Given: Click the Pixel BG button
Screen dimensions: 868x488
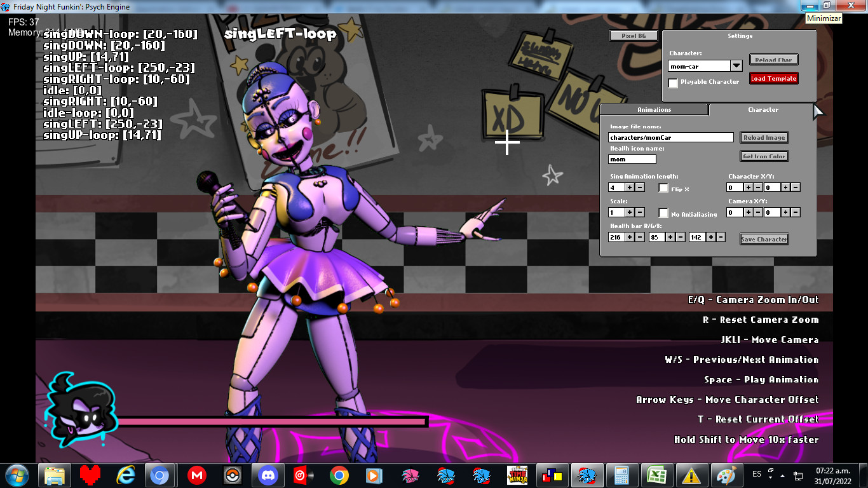Looking at the screenshot, I should (x=632, y=36).
